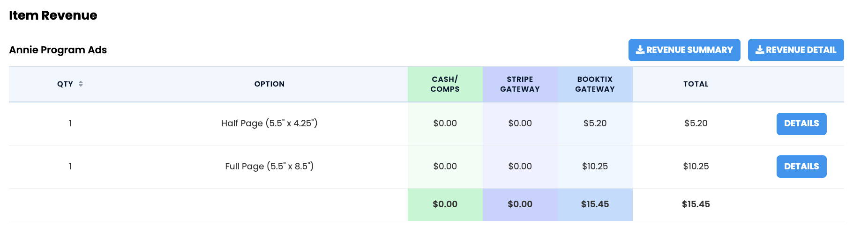This screenshot has height=247, width=868.
Task: Click the OPTION column header
Action: tap(269, 84)
